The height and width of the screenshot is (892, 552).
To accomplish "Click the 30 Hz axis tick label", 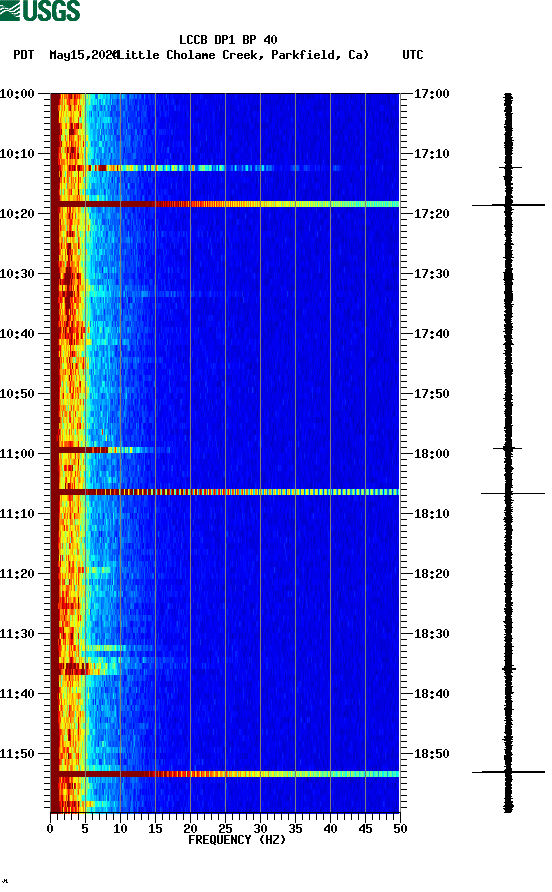I will click(x=260, y=829).
